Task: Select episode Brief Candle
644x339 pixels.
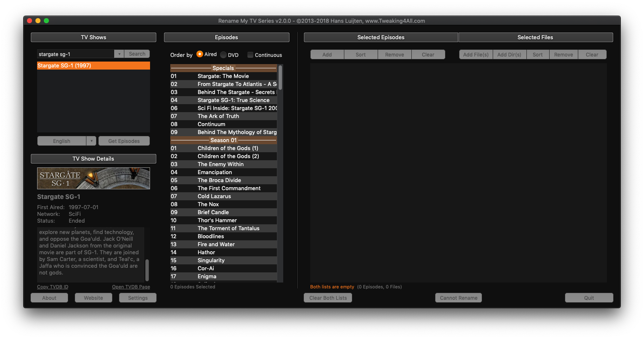Action: tap(223, 212)
